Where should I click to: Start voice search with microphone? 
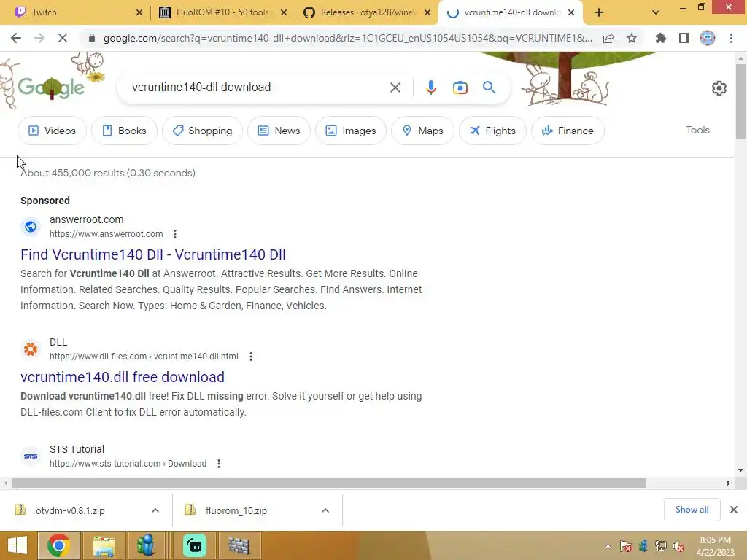[430, 87]
